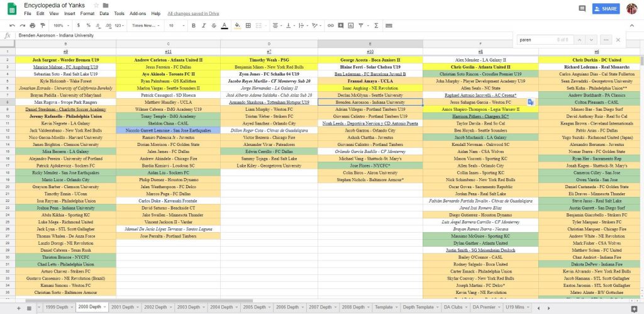
Task: Open the all sheets list icon
Action: [30, 308]
